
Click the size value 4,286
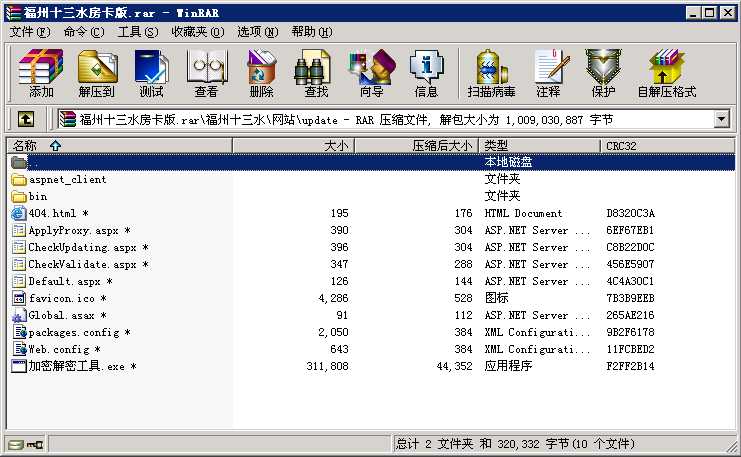(x=333, y=299)
